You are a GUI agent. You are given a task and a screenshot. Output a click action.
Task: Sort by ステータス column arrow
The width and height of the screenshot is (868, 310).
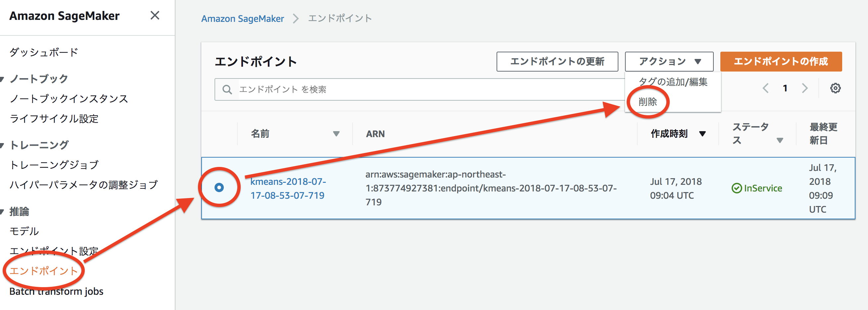(x=780, y=140)
